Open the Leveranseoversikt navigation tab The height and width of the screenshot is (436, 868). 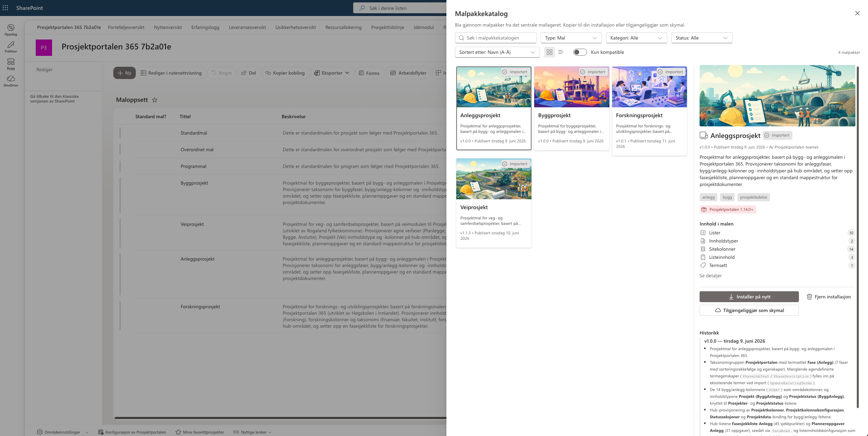[247, 27]
